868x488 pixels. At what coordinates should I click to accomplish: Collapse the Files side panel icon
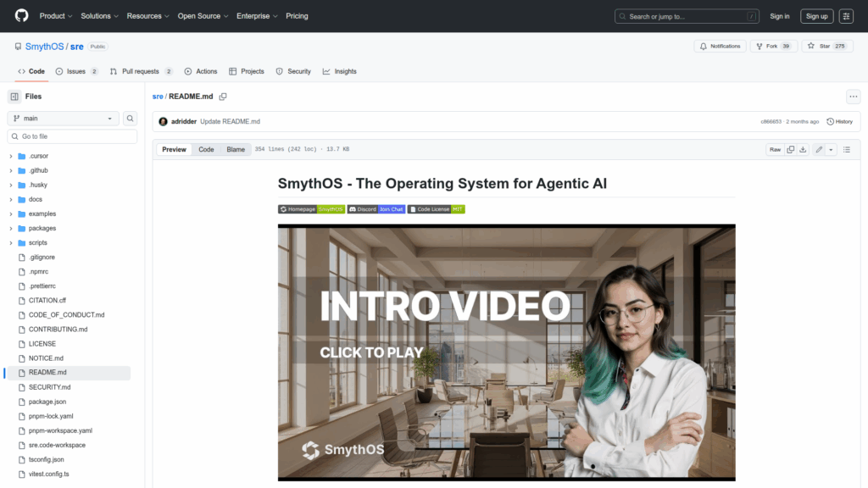point(14,97)
